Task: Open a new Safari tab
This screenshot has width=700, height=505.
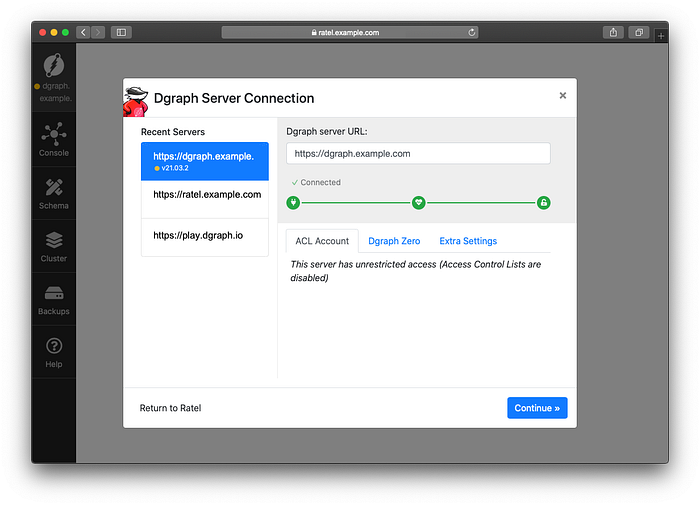Action: pyautogui.click(x=661, y=36)
